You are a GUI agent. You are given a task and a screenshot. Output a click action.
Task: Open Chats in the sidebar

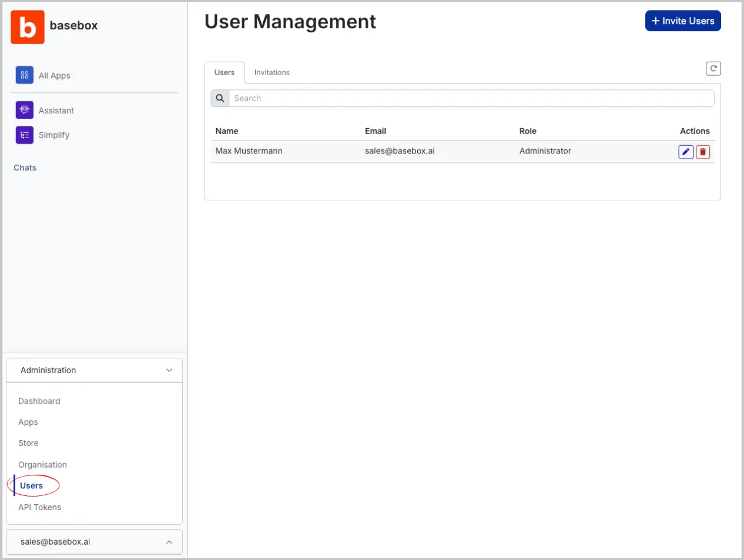[x=25, y=167]
